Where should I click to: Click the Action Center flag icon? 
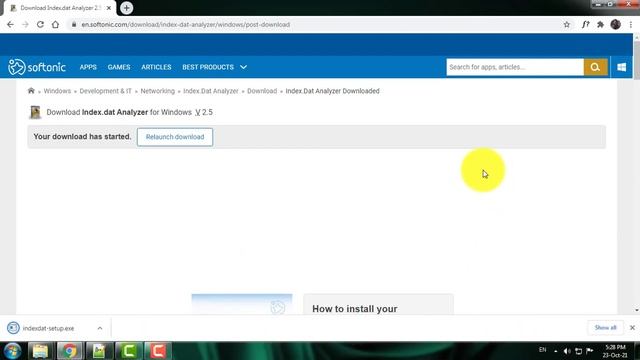point(590,351)
